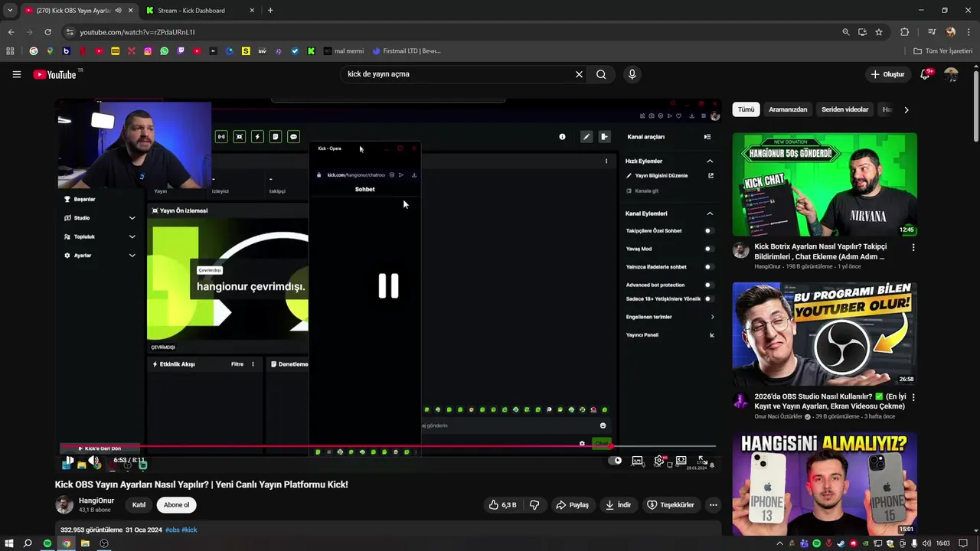Go to YouTube home via the logo
Image resolution: width=980 pixels, height=551 pixels.
tap(55, 74)
